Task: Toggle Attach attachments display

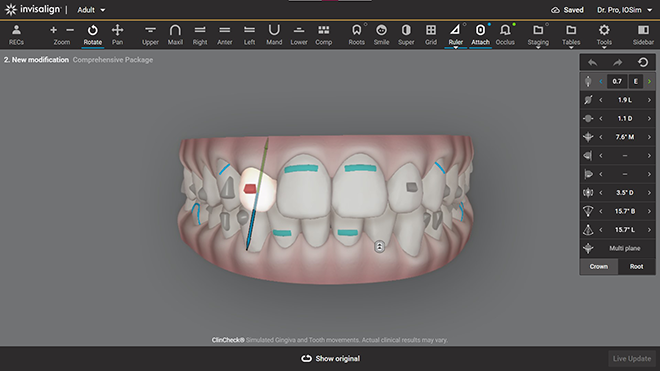Action: click(x=480, y=35)
